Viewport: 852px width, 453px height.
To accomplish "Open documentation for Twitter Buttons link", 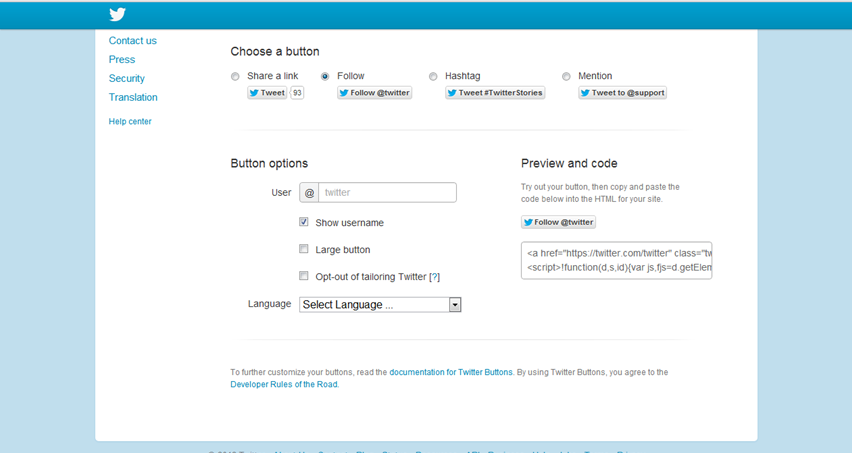I will coord(451,372).
